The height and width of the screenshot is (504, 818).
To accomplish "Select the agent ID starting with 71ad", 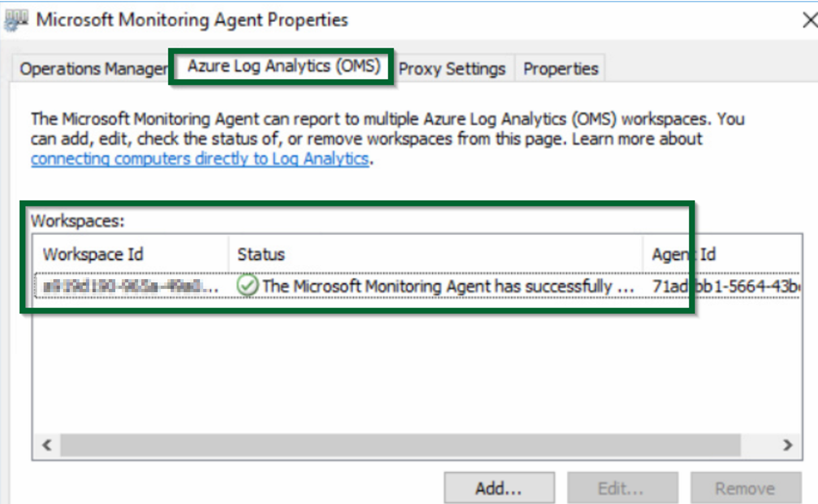I will (x=726, y=286).
